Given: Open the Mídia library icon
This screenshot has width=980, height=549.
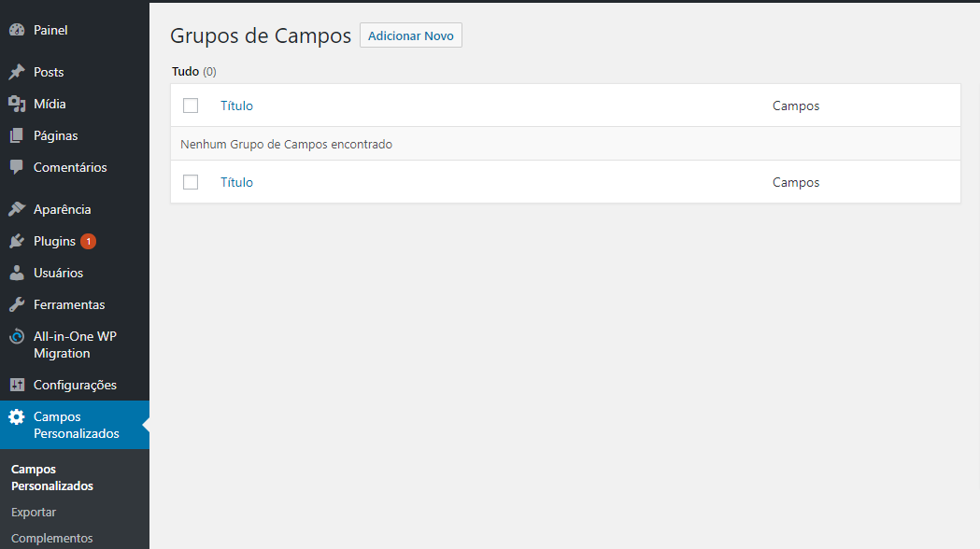Looking at the screenshot, I should 17,103.
